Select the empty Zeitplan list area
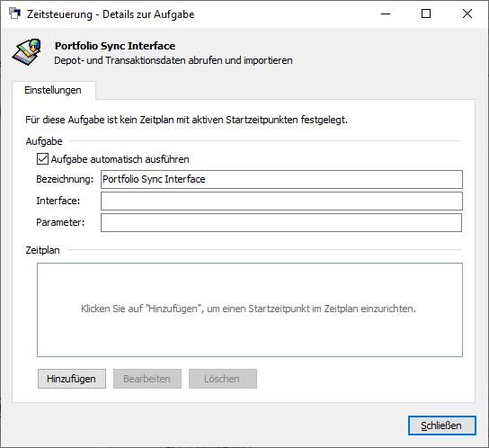The image size is (489, 448). (x=250, y=309)
